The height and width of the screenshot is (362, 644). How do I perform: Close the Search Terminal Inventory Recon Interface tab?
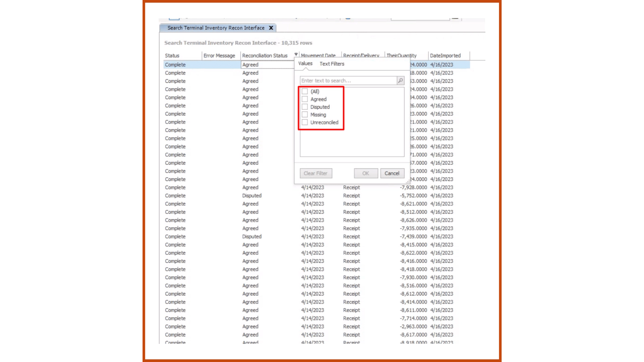coord(271,28)
